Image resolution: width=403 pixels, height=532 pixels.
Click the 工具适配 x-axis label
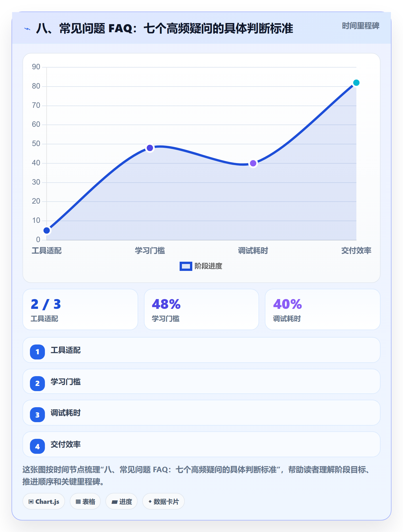click(47, 251)
